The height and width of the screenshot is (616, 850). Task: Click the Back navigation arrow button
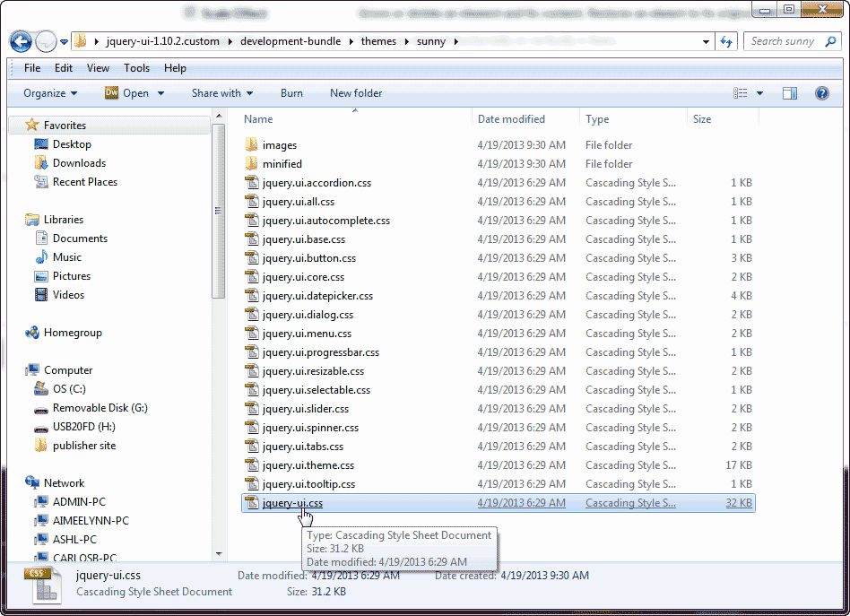click(21, 41)
